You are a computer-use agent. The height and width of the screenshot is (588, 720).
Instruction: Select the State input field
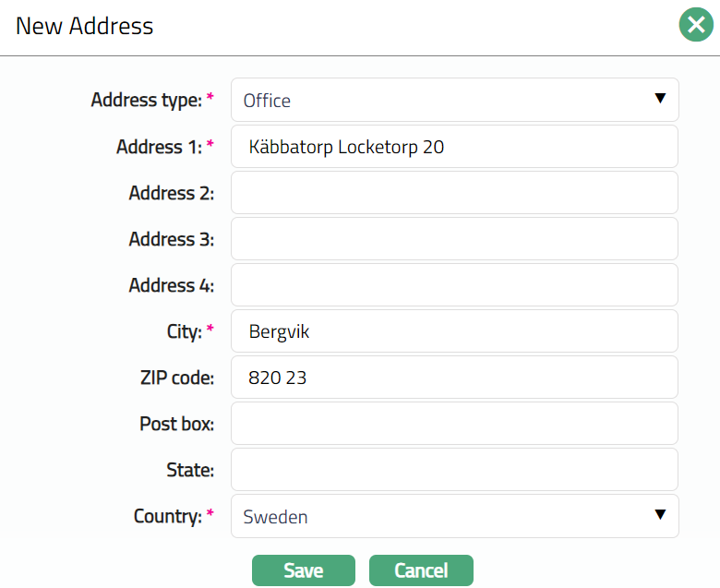pos(454,470)
